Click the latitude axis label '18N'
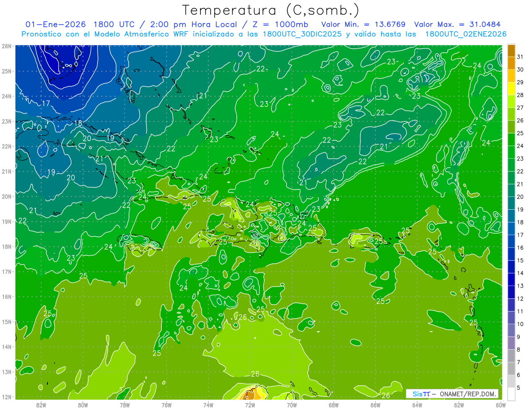 [x=7, y=247]
